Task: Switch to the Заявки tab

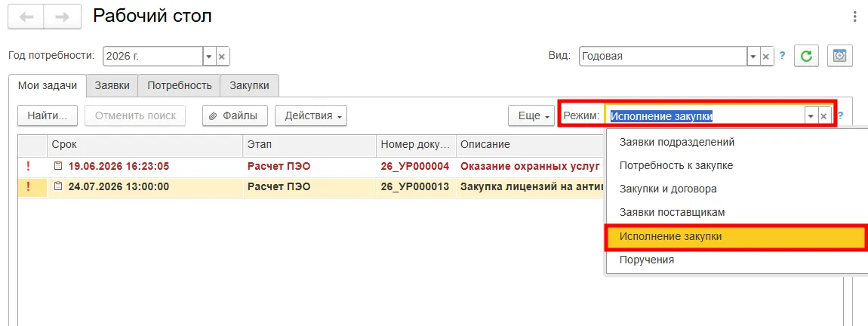Action: pyautogui.click(x=112, y=86)
